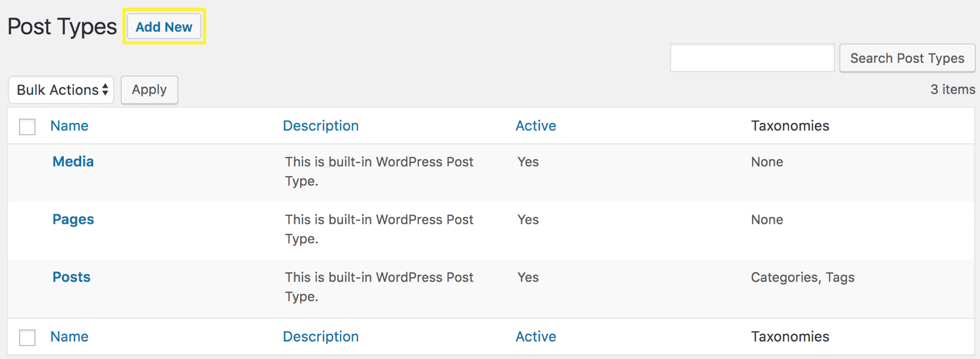Click the Search Post Types button
The width and height of the screenshot is (980, 359).
click(907, 58)
